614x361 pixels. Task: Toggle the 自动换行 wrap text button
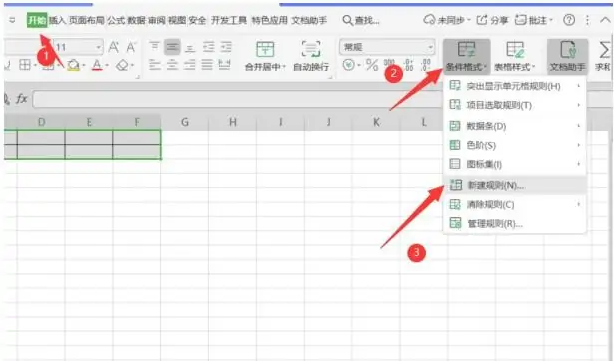pos(311,56)
